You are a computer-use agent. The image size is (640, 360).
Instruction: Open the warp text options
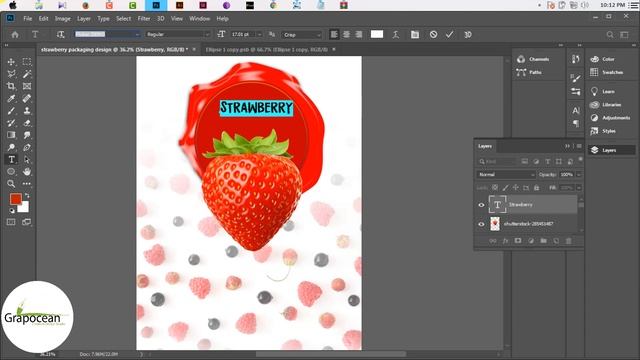tap(396, 35)
